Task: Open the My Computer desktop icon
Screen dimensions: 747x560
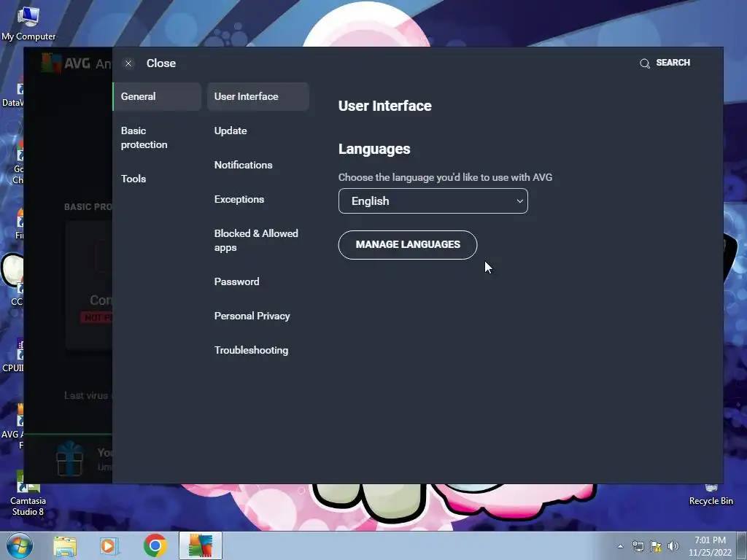Action: click(28, 24)
